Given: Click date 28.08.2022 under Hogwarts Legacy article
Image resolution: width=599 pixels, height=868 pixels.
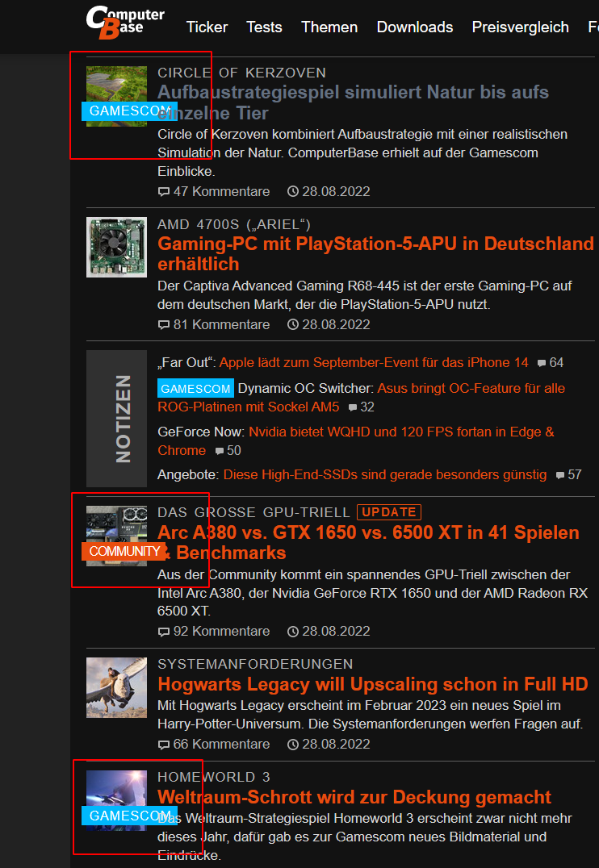Looking at the screenshot, I should pyautogui.click(x=336, y=744).
